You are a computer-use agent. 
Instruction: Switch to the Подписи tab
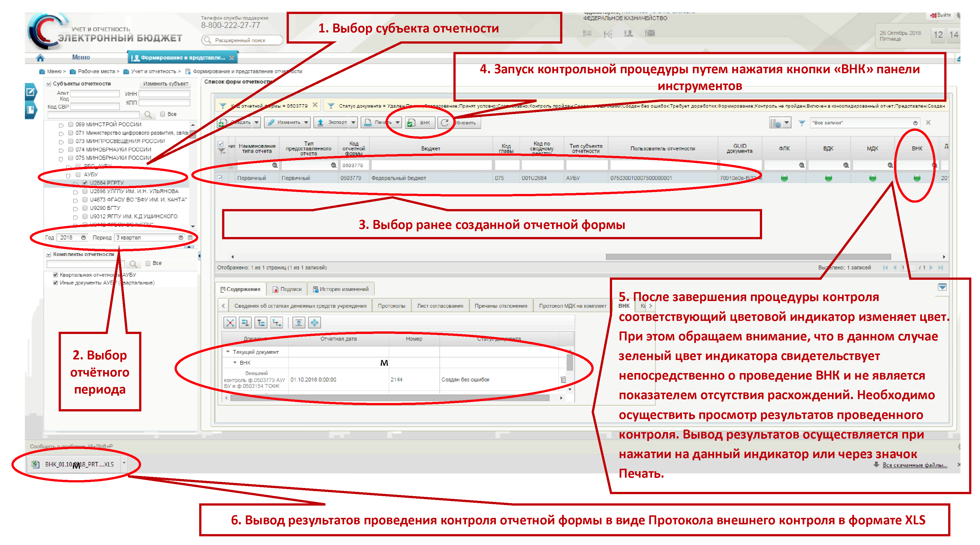click(x=287, y=289)
